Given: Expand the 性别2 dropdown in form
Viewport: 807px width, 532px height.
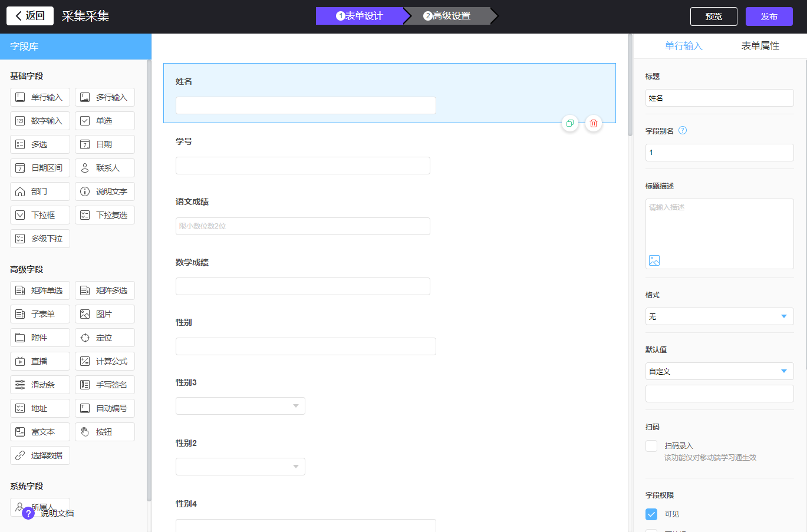Looking at the screenshot, I should (241, 467).
